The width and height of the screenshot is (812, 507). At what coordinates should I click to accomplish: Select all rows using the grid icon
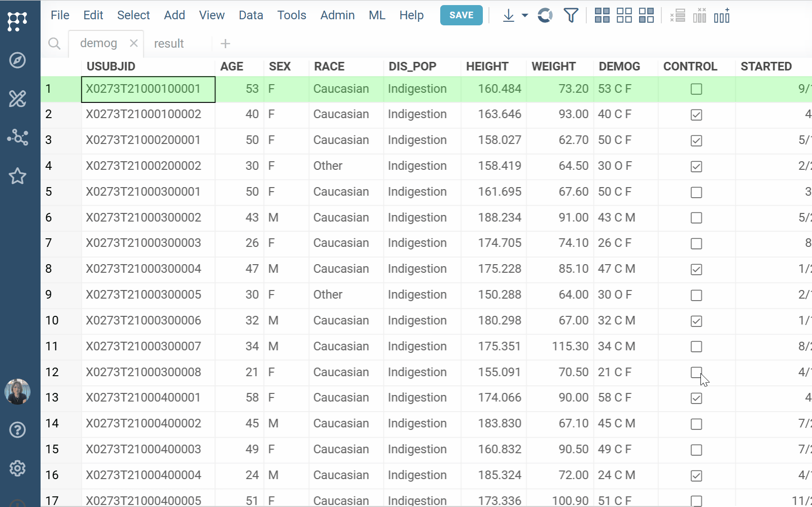tap(603, 15)
